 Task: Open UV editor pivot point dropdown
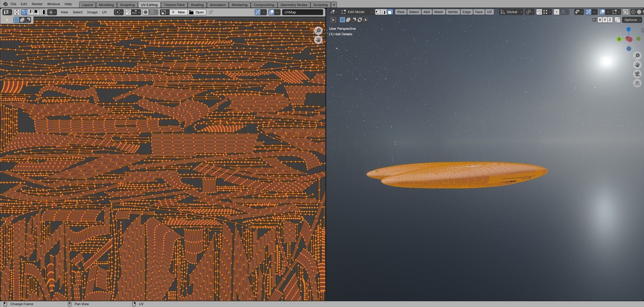pyautogui.click(x=119, y=12)
